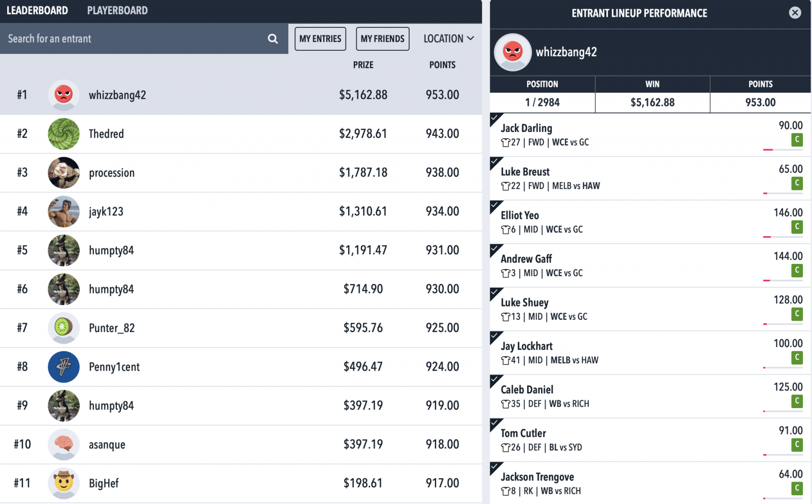Click the green C badge for Caleb Daniel

[x=797, y=401]
